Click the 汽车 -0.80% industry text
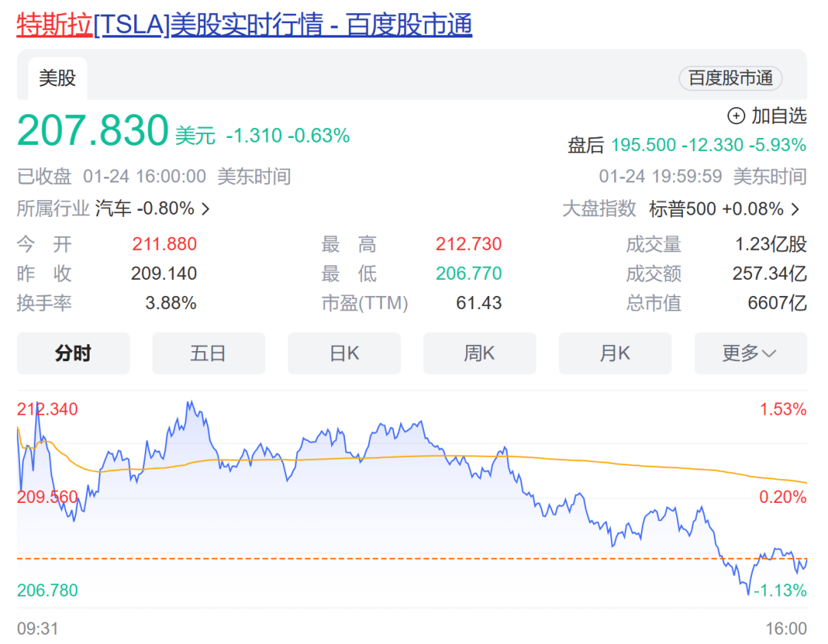Viewport: 828px width, 644px height. coord(145,209)
